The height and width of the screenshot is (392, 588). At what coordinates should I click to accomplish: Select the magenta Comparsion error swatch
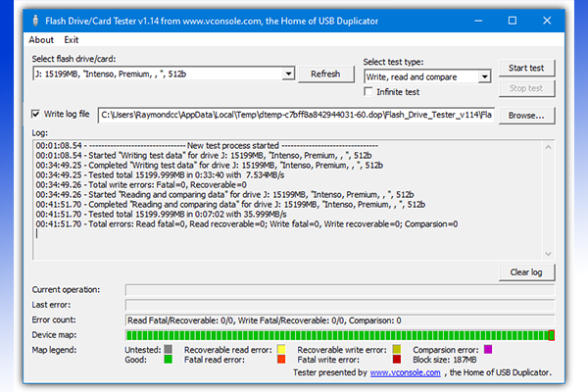click(487, 349)
